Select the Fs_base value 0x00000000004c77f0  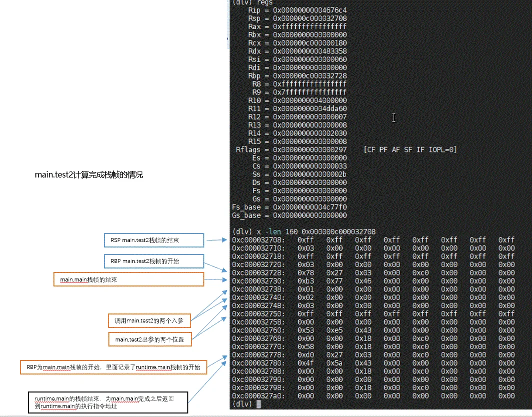pos(310,207)
